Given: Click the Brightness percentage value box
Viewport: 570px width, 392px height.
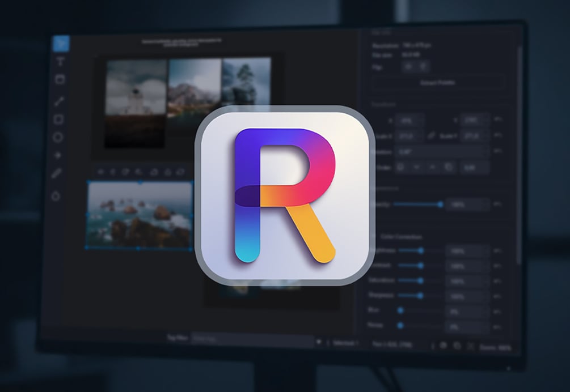Looking at the screenshot, I should point(467,251).
